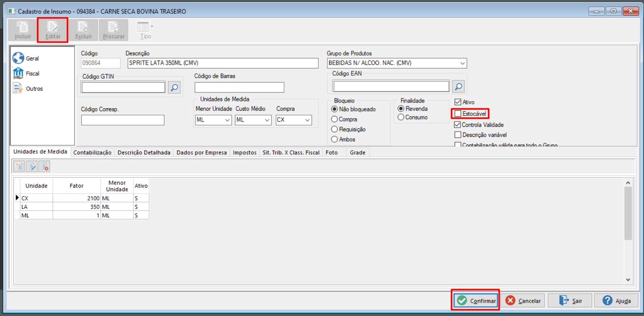
Task: Click the Confirmar button
Action: click(476, 300)
